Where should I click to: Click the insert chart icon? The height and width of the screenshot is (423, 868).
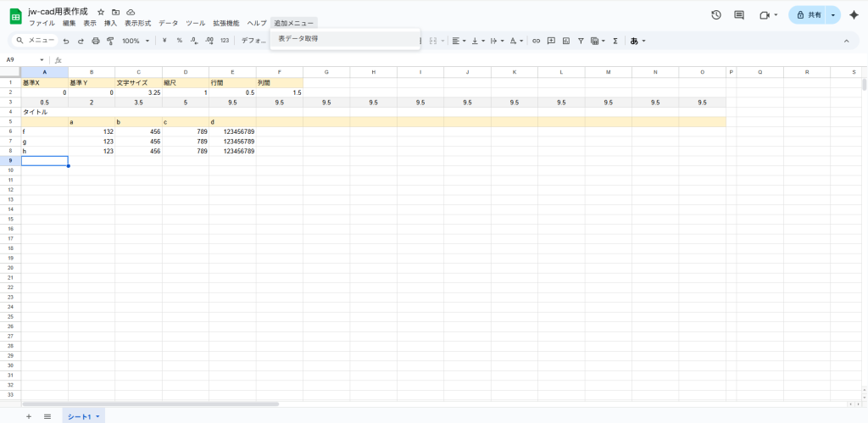(565, 41)
